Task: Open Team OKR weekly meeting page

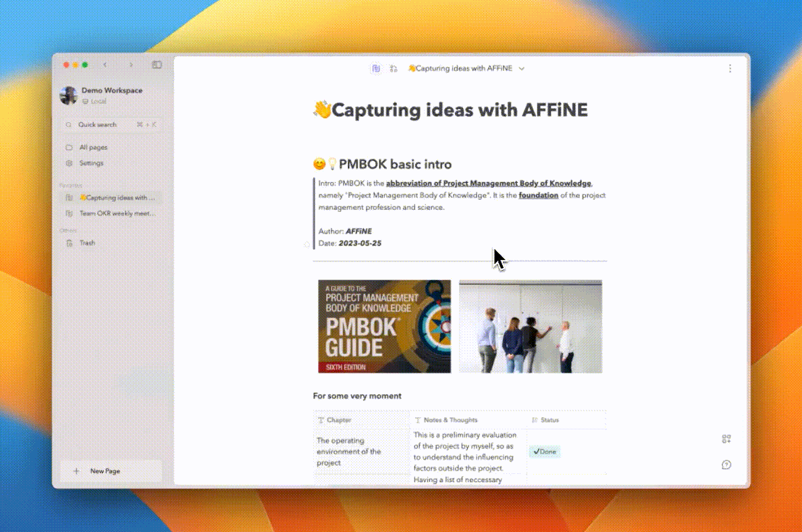Action: point(111,213)
